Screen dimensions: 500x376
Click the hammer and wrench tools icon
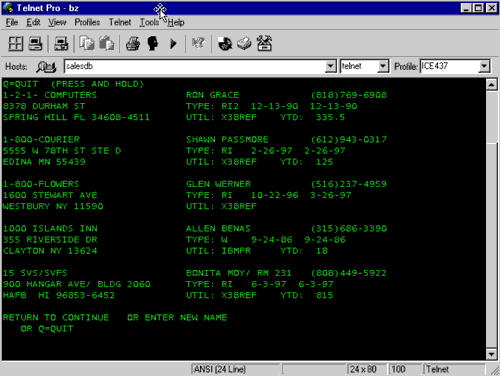[x=264, y=44]
